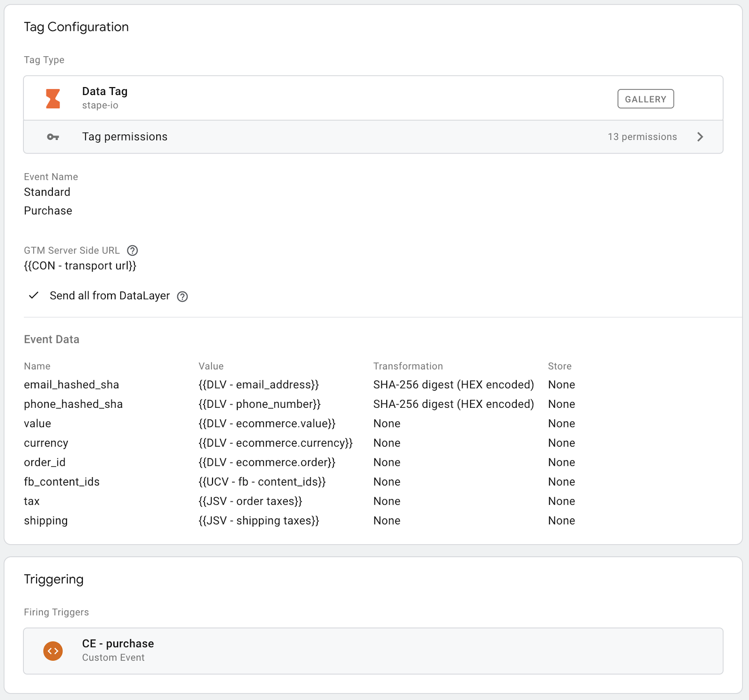Click email_hashed_sha event data name
Image resolution: width=749 pixels, height=700 pixels.
[x=71, y=385]
